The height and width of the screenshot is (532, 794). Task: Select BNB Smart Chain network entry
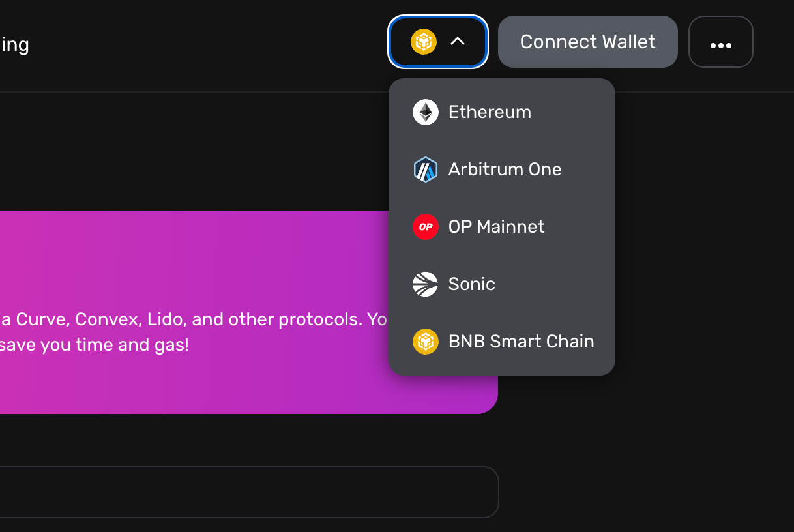(521, 341)
